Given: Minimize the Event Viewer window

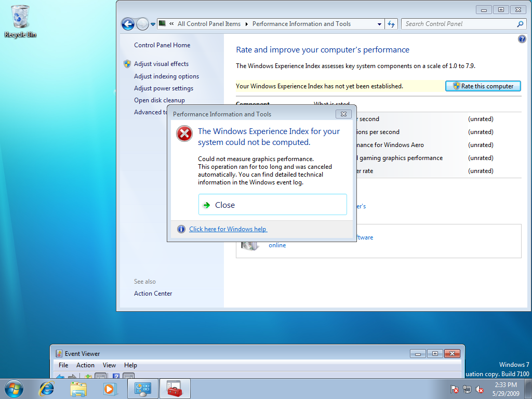Looking at the screenshot, I should 418,353.
